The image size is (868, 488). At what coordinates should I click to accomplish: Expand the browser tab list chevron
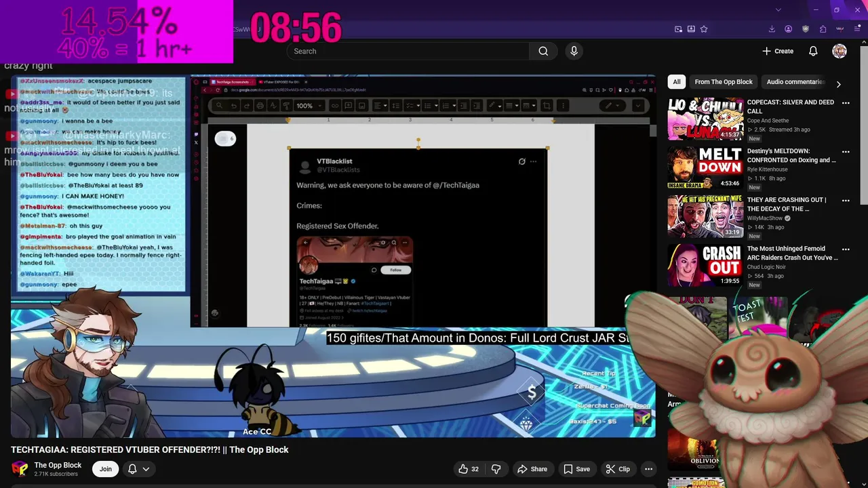tap(778, 9)
